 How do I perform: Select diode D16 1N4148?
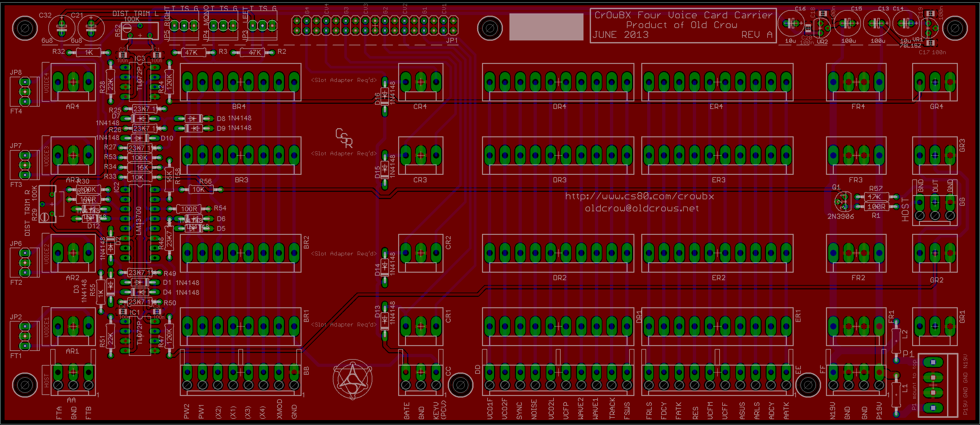pos(385,96)
